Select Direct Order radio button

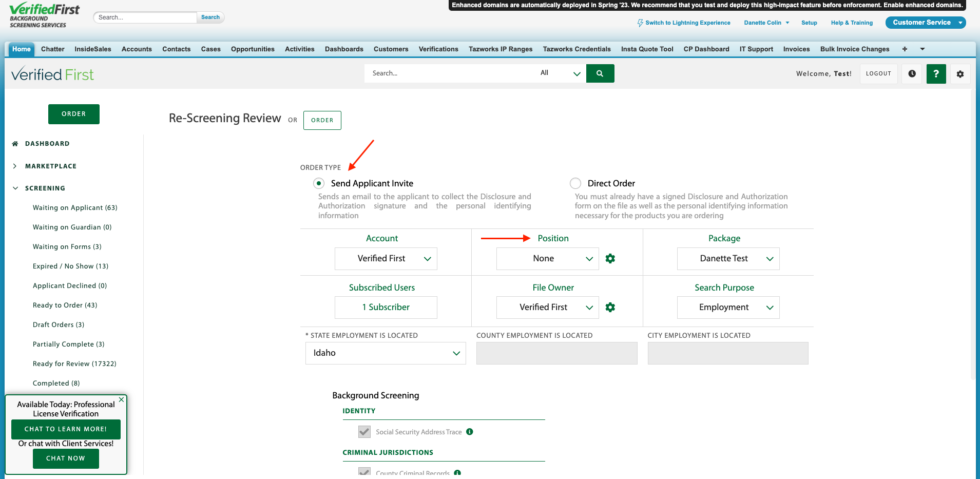point(575,183)
